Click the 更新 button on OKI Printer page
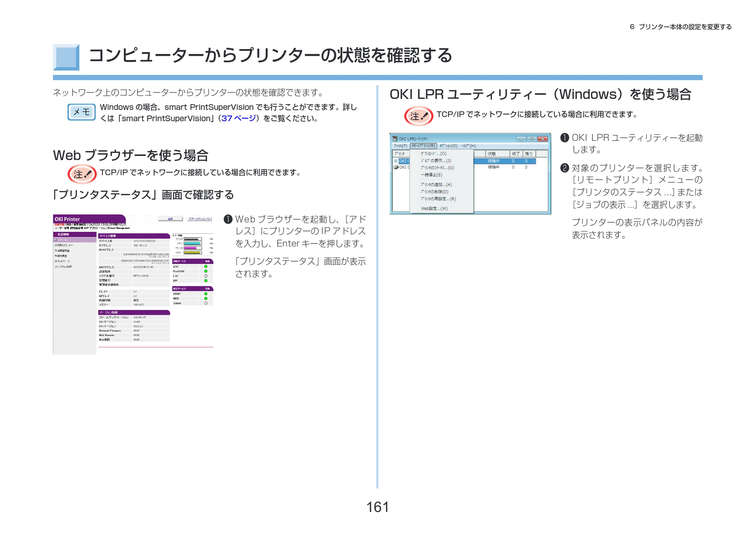The height and width of the screenshot is (535, 756). [170, 219]
